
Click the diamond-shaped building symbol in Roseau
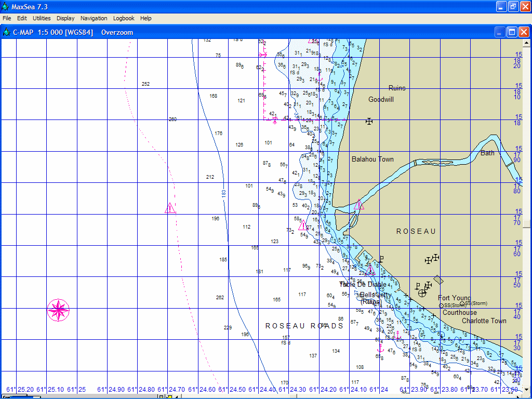click(438, 280)
